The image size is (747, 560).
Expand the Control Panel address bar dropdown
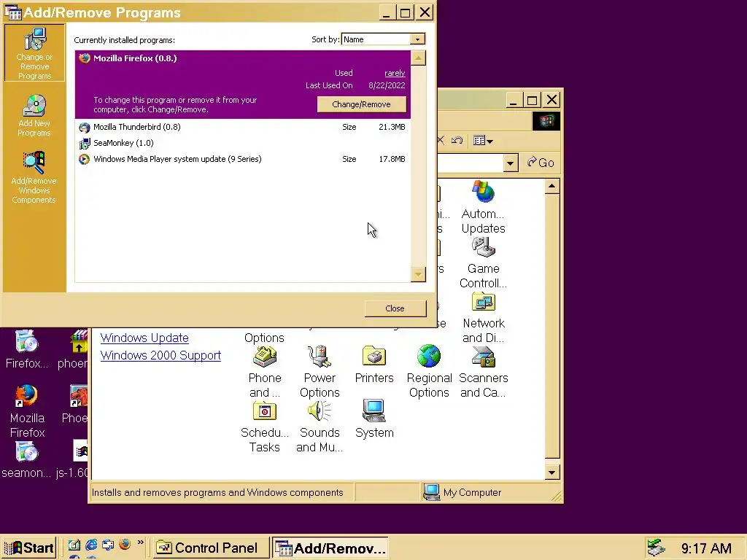point(510,163)
